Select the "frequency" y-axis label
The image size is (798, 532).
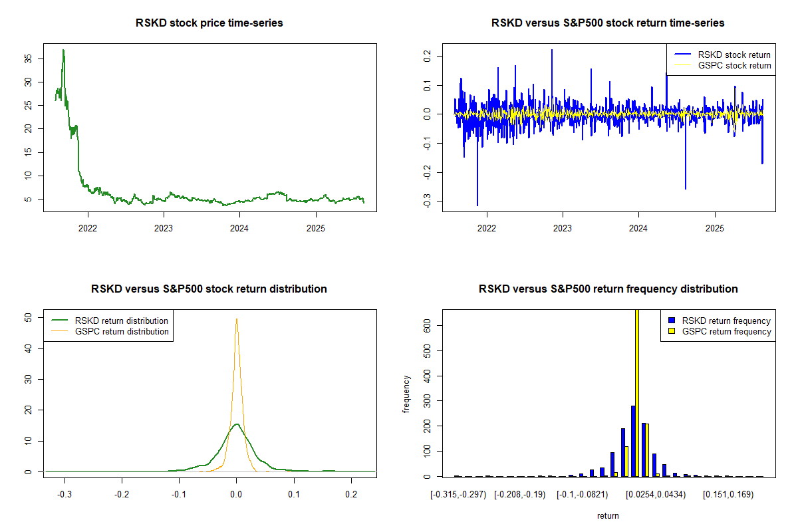[406, 394]
